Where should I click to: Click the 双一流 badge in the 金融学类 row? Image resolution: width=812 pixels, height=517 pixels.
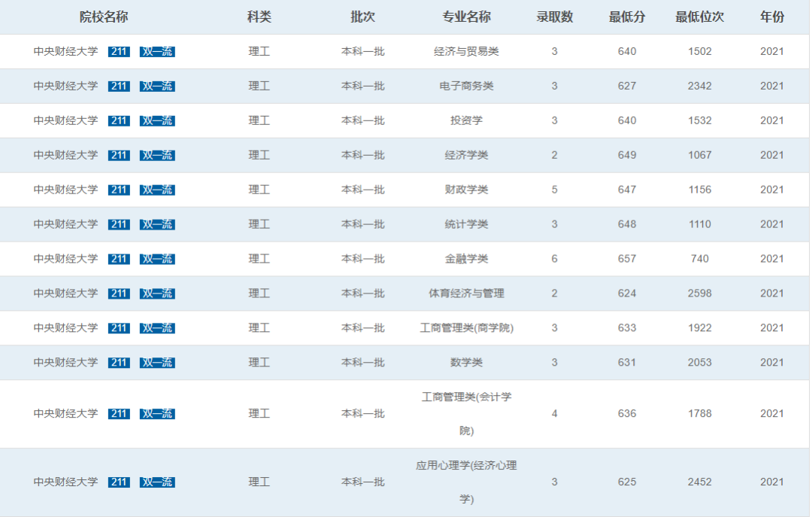pos(157,259)
